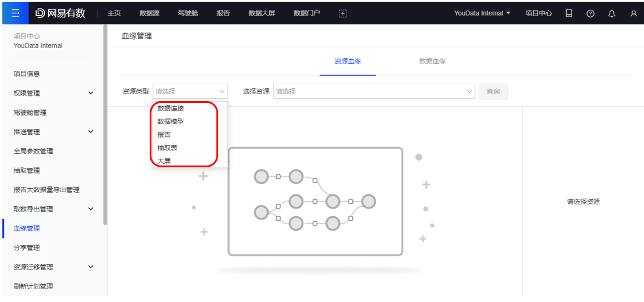Click the 查询 button
This screenshot has width=644, height=302.
[x=493, y=91]
